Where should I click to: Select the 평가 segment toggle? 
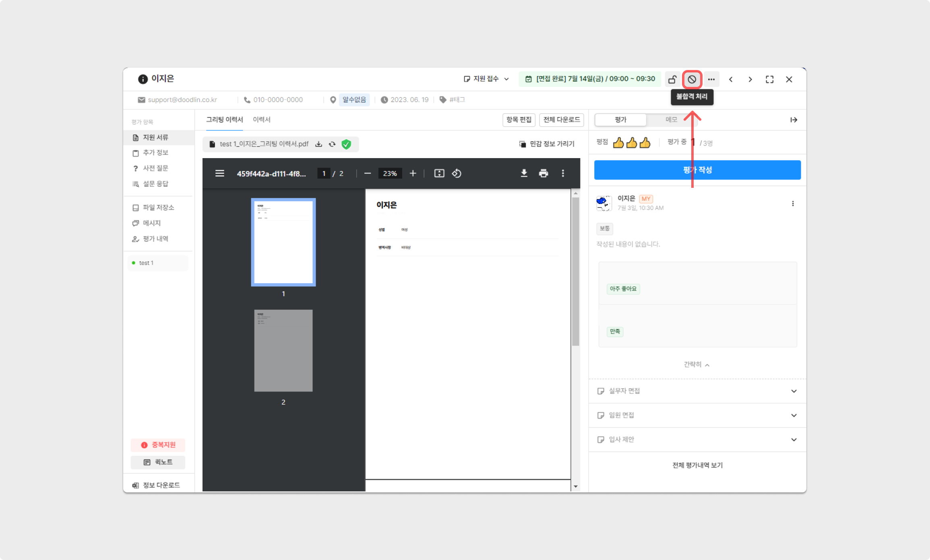(620, 120)
